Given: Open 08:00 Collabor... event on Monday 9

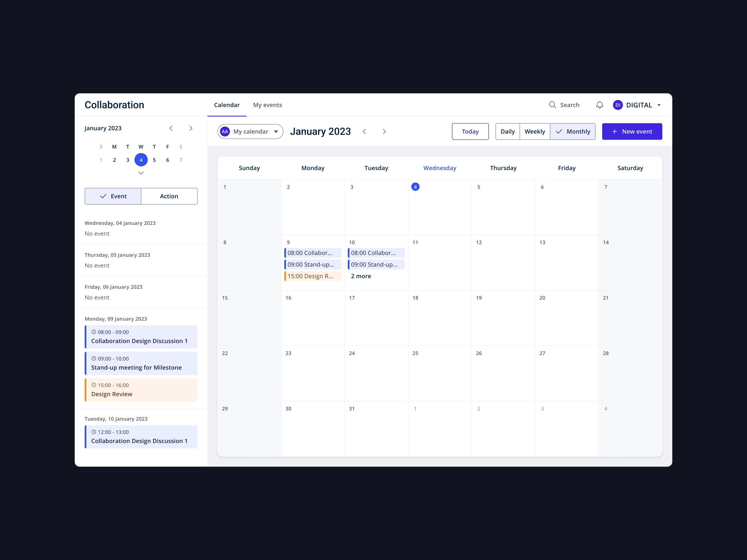Looking at the screenshot, I should pos(313,253).
